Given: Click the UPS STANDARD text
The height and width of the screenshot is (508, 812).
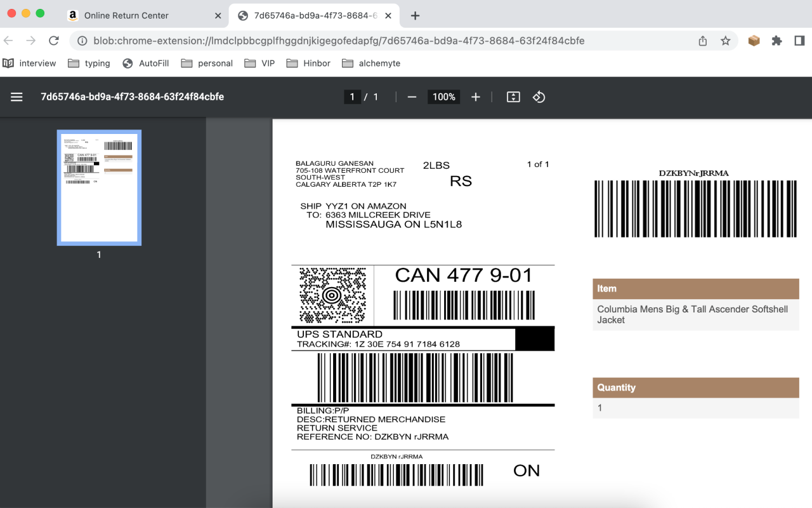Looking at the screenshot, I should coord(339,334).
